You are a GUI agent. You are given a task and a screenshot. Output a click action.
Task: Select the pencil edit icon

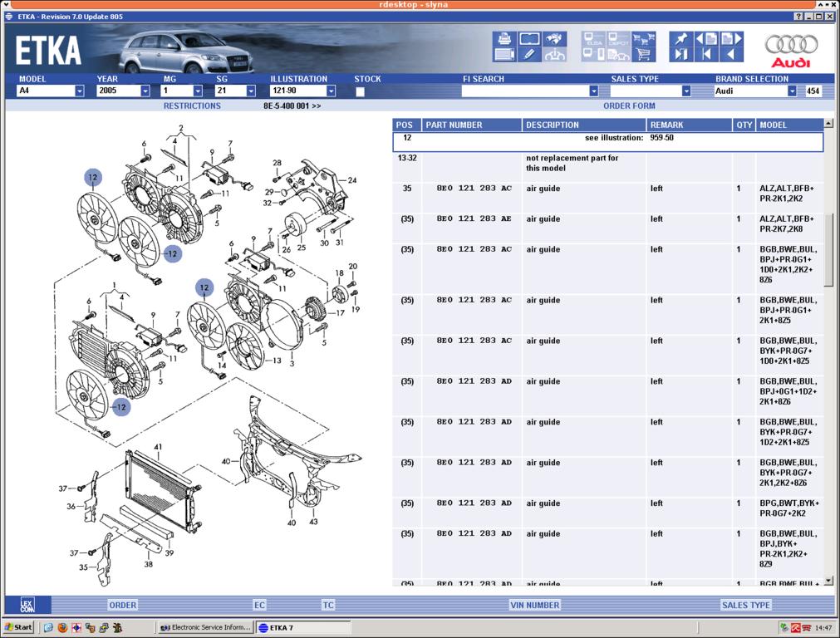(529, 55)
